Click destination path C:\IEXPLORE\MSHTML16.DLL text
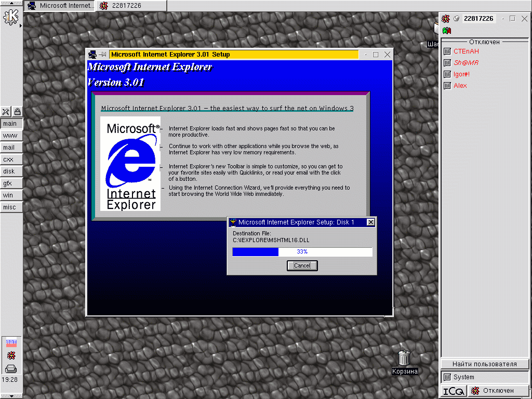This screenshot has width=532, height=399. tap(271, 240)
